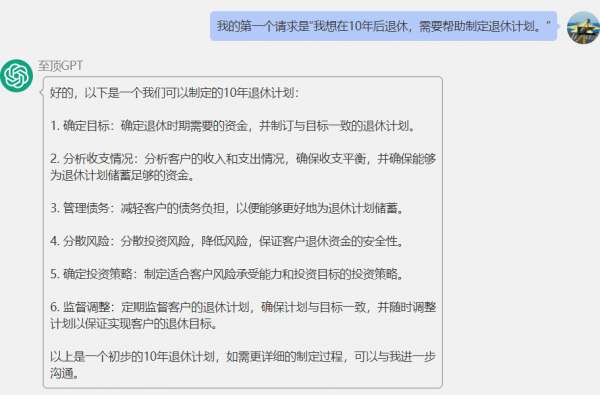The width and height of the screenshot is (600, 395).
Task: Open the user's profile avatar picture
Action: click(x=583, y=28)
